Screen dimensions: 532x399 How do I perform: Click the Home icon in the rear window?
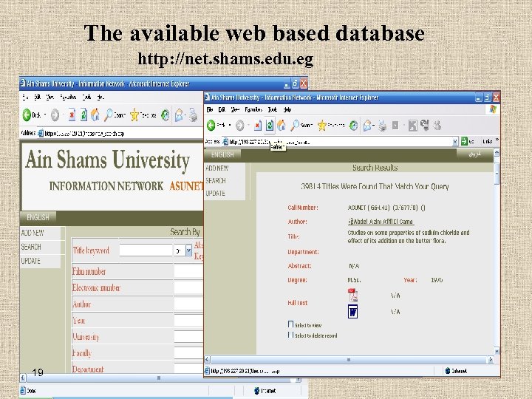95,115
